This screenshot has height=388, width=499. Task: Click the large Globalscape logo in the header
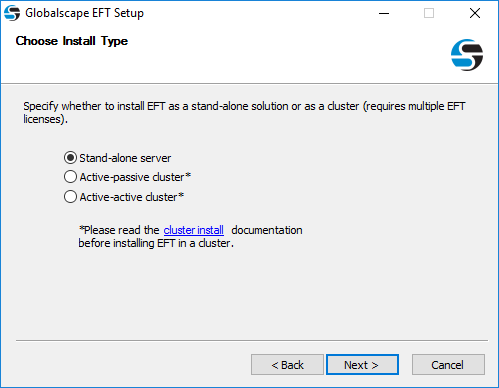(x=467, y=55)
